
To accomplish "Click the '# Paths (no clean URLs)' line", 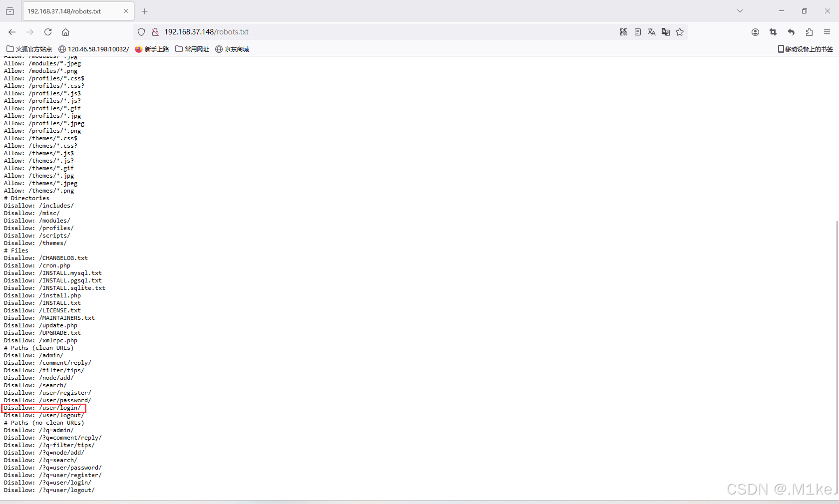I will (x=44, y=423).
